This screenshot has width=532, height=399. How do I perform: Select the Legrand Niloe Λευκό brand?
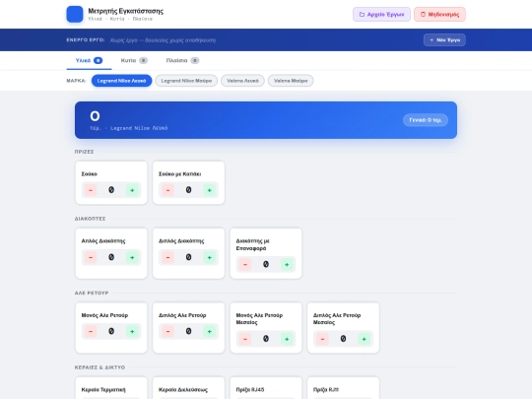coord(121,81)
